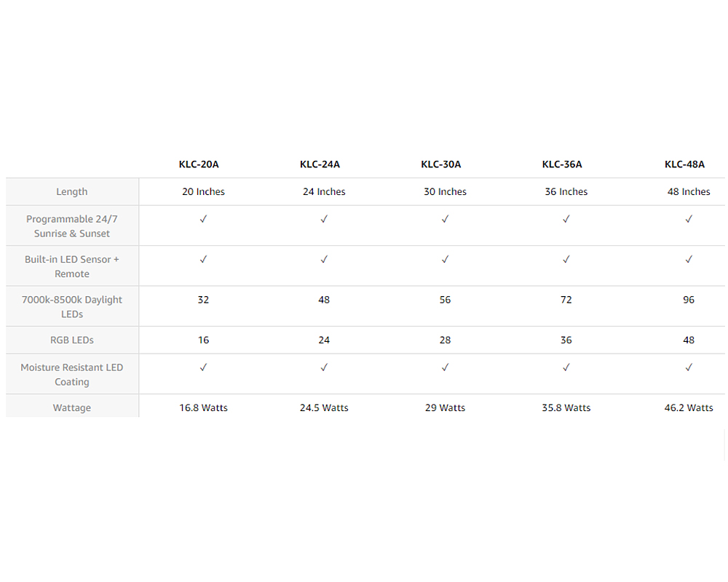Select the KLC-20A column header
Image resolution: width=728 pixels, height=582 pixels.
[x=199, y=164]
